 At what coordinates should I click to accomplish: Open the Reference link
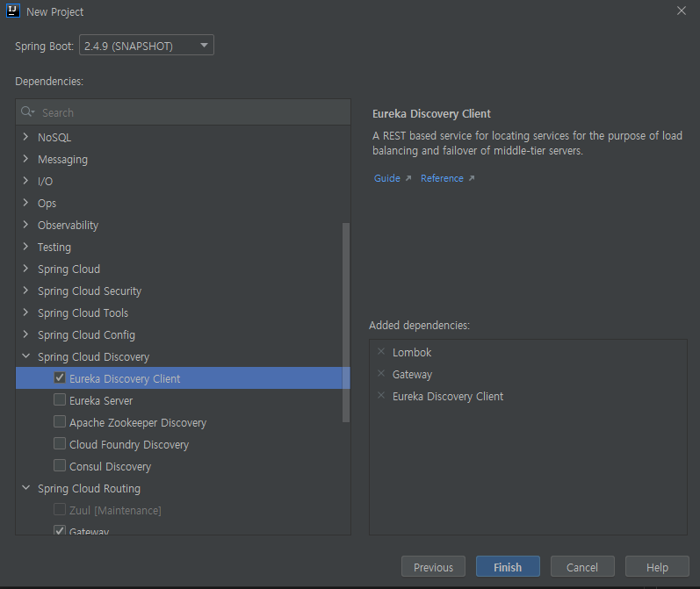(442, 178)
